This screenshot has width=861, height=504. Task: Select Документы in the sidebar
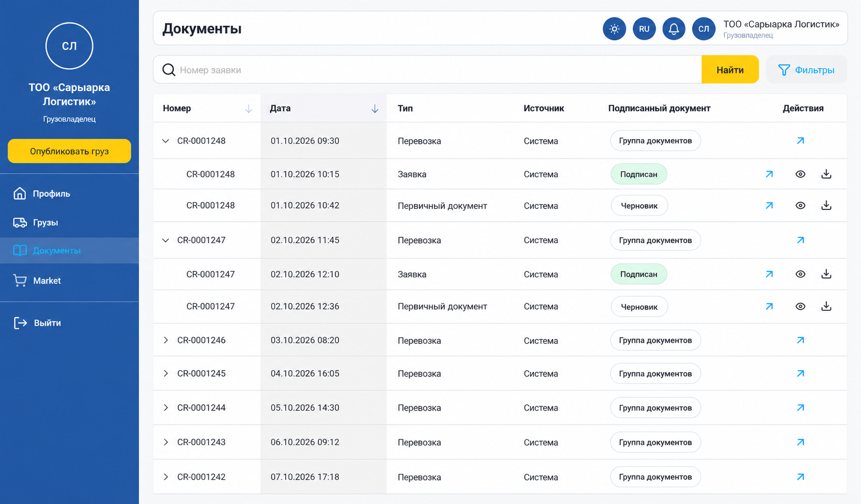pyautogui.click(x=69, y=250)
